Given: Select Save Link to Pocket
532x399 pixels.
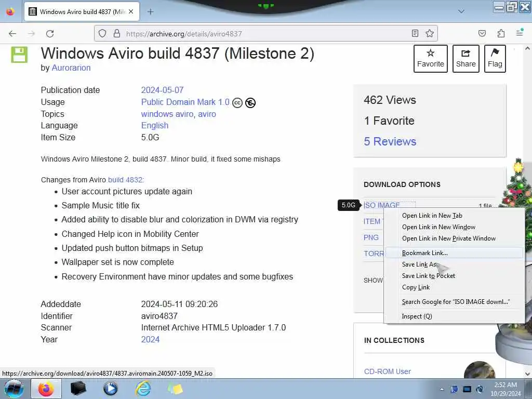Looking at the screenshot, I should [x=454, y=276].
